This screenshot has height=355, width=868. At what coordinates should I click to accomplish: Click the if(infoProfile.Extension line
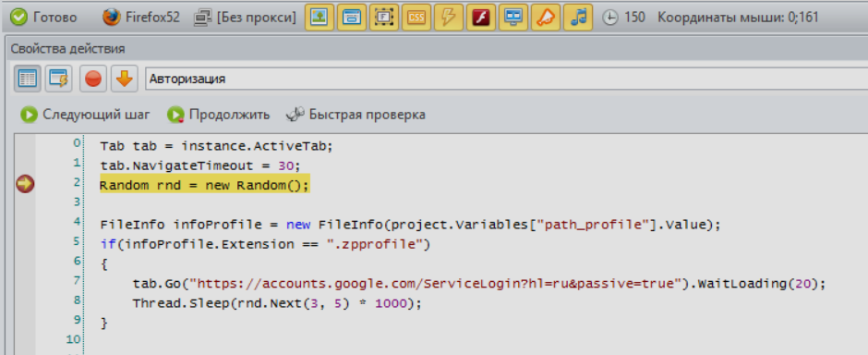(x=265, y=244)
